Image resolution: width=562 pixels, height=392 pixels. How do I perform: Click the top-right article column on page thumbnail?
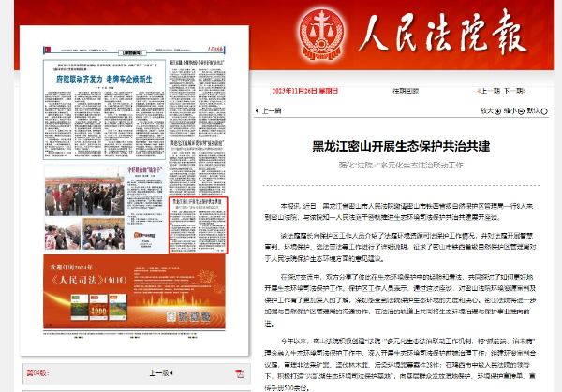pos(197,98)
